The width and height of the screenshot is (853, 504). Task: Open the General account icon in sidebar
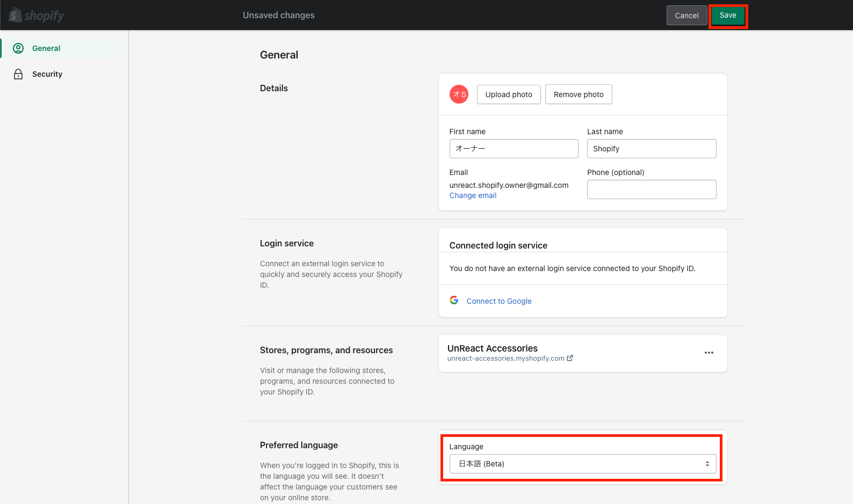point(18,48)
